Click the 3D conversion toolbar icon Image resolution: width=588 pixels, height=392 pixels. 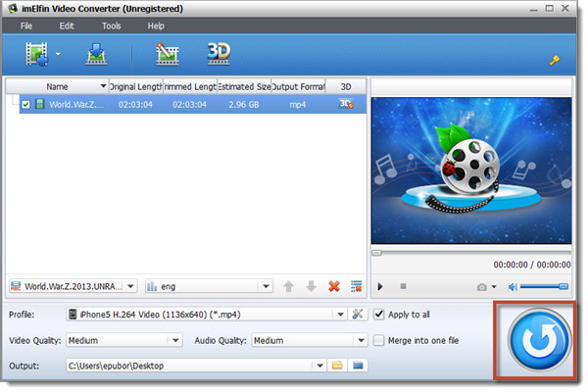(x=219, y=53)
